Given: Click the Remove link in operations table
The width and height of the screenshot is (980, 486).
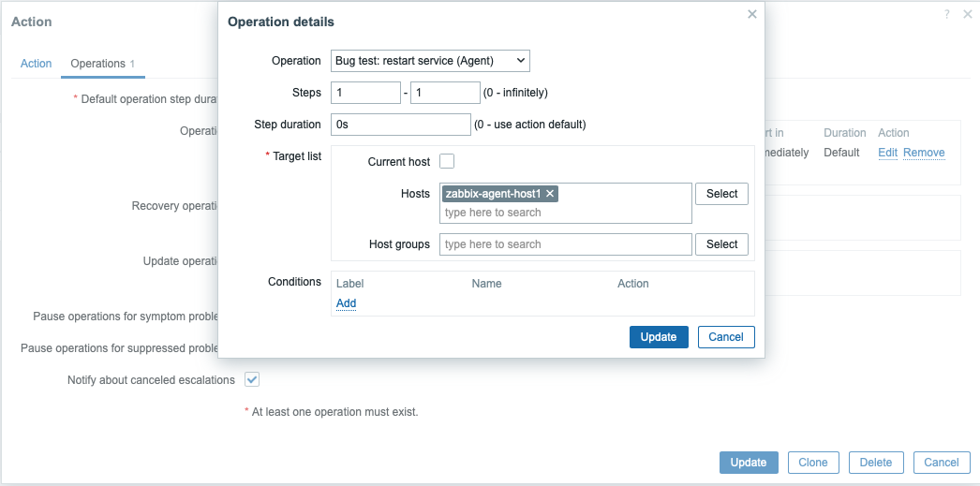Looking at the screenshot, I should pos(924,153).
